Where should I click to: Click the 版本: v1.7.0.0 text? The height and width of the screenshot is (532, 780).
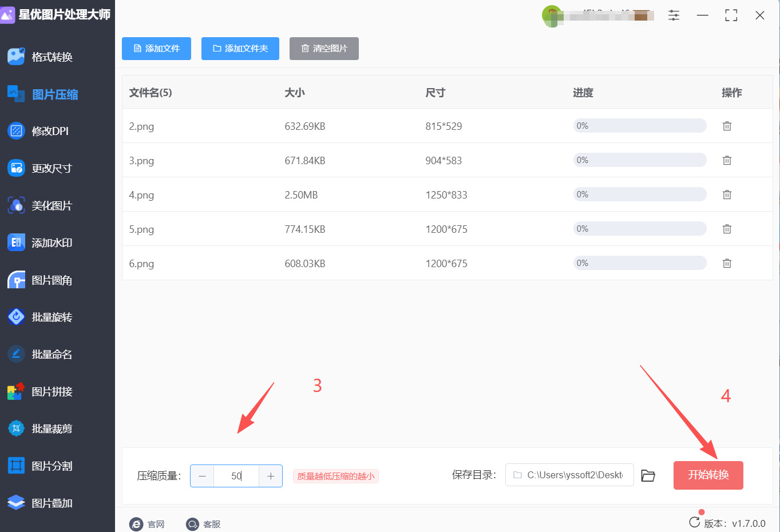pos(735,523)
